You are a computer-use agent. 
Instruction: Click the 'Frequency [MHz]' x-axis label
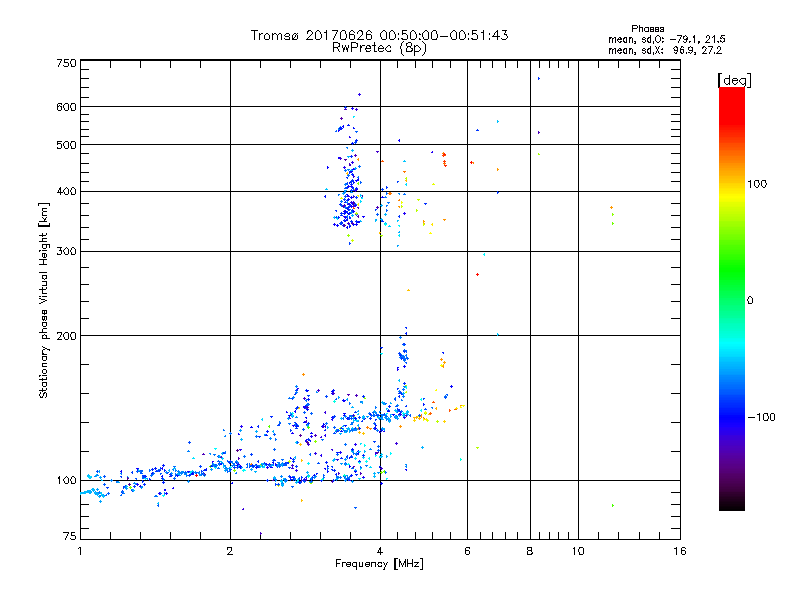click(x=379, y=564)
